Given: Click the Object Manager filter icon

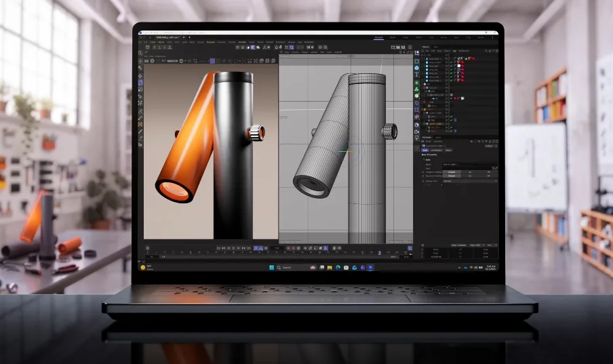Looking at the screenshot, I should tap(494, 51).
